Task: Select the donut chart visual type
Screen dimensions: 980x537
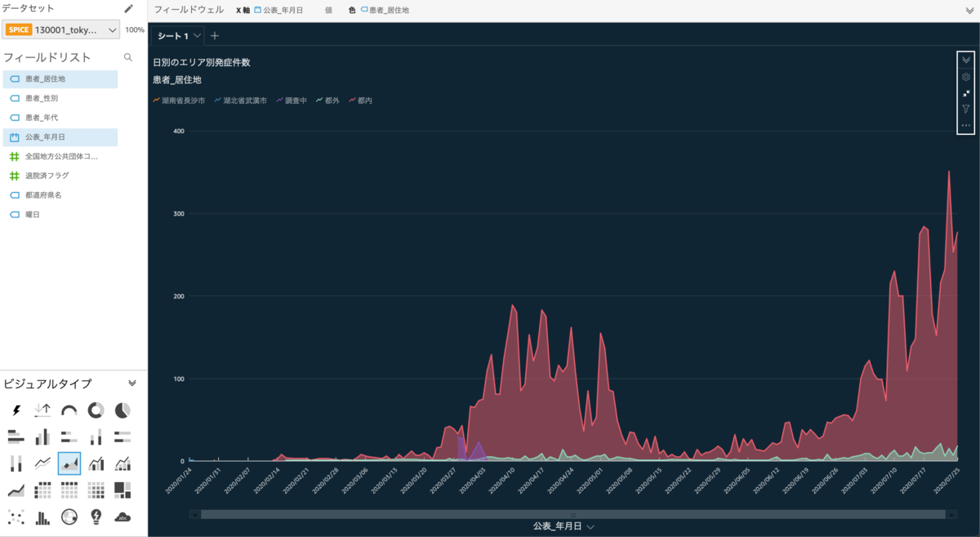Action: [96, 409]
